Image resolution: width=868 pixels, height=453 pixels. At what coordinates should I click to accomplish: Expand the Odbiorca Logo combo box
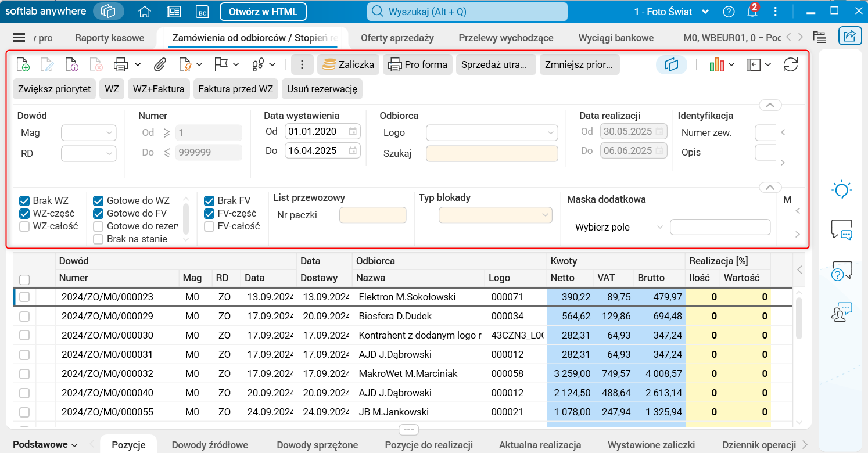pyautogui.click(x=492, y=133)
